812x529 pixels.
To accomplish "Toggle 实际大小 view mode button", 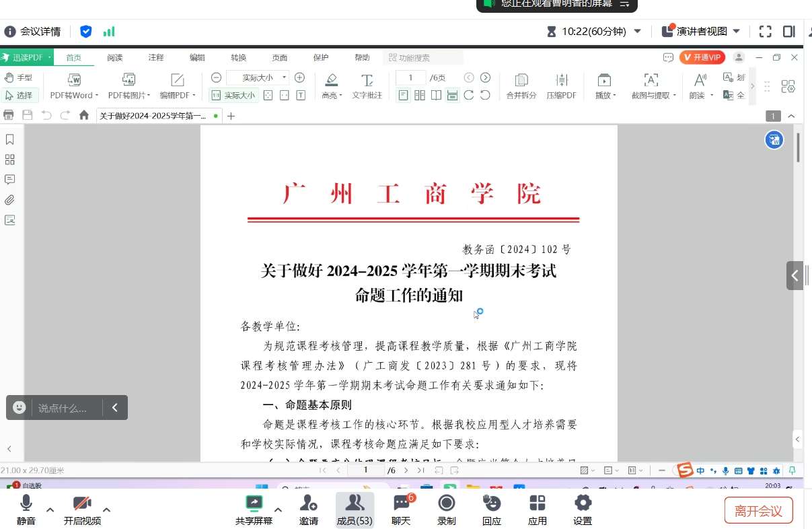I will (x=233, y=96).
